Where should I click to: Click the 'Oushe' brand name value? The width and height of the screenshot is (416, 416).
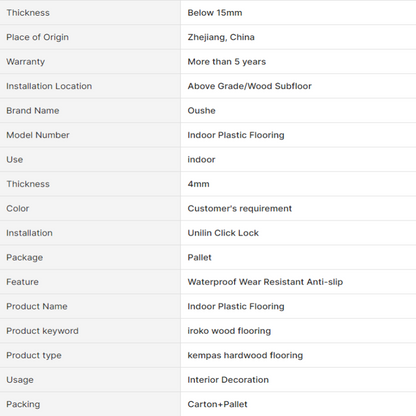point(201,111)
